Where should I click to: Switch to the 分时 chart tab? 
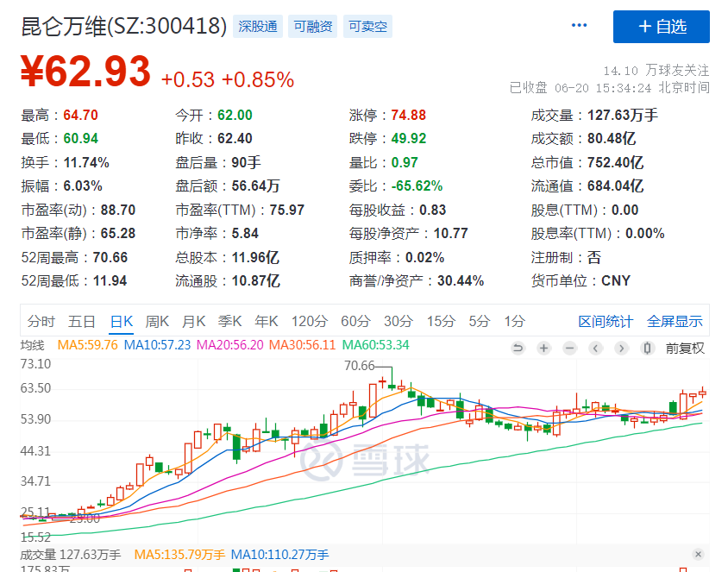(41, 321)
